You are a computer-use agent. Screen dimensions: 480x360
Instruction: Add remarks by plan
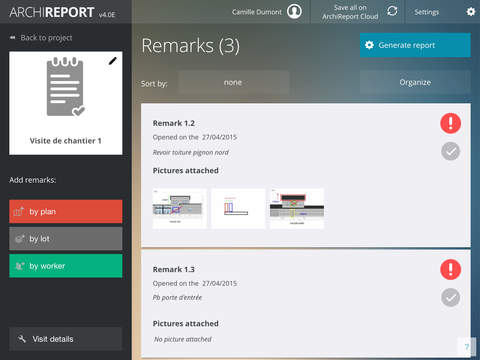coord(66,211)
